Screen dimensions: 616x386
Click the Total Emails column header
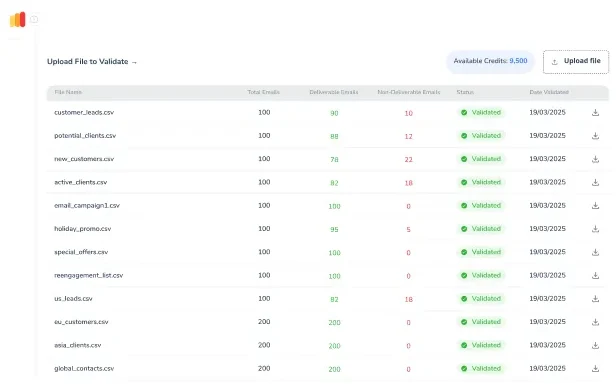click(x=264, y=92)
